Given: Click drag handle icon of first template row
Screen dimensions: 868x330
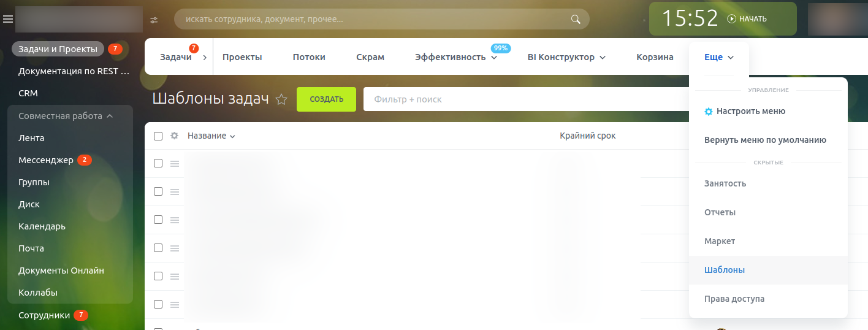Looking at the screenshot, I should coord(175,164).
